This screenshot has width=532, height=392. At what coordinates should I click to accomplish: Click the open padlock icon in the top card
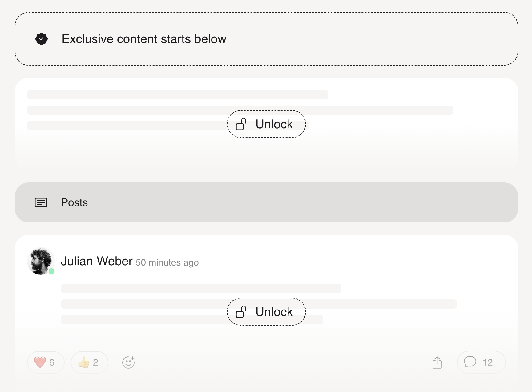pyautogui.click(x=241, y=124)
